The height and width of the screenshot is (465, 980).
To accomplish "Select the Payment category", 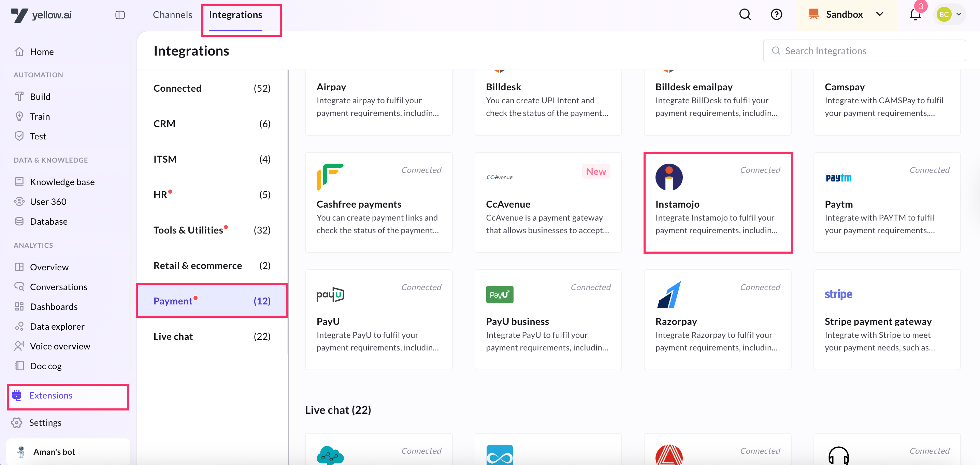I will pyautogui.click(x=212, y=301).
